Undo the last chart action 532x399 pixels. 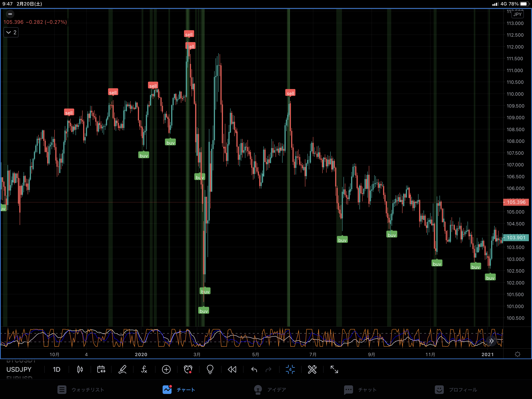click(x=254, y=369)
